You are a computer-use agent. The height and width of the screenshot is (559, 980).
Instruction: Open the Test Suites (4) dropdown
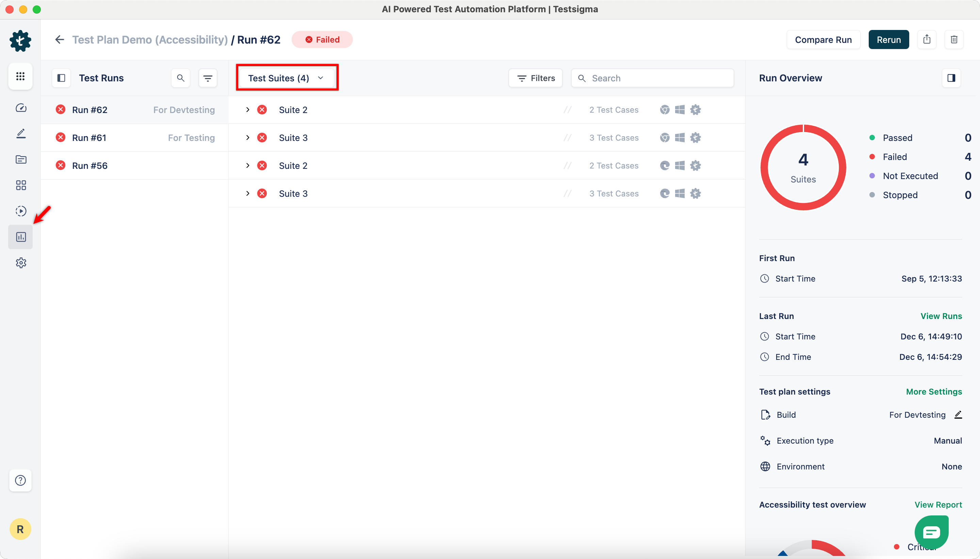tap(287, 78)
